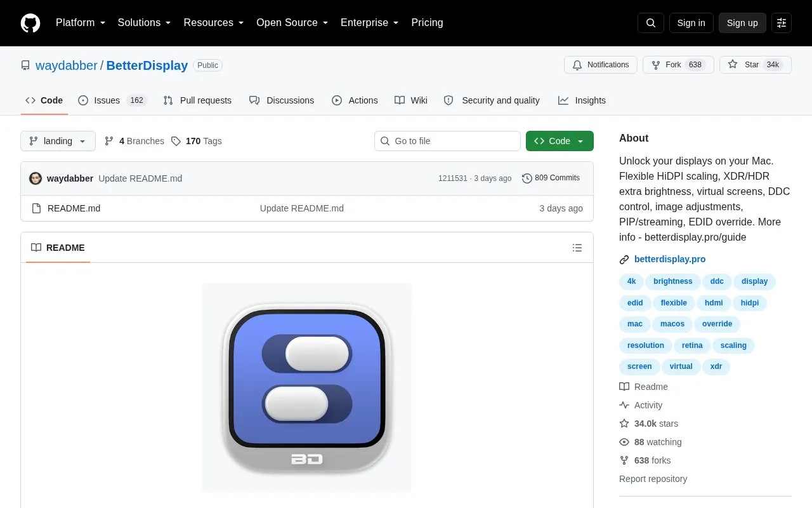Click the BetterDisplay app logo image

point(307,387)
